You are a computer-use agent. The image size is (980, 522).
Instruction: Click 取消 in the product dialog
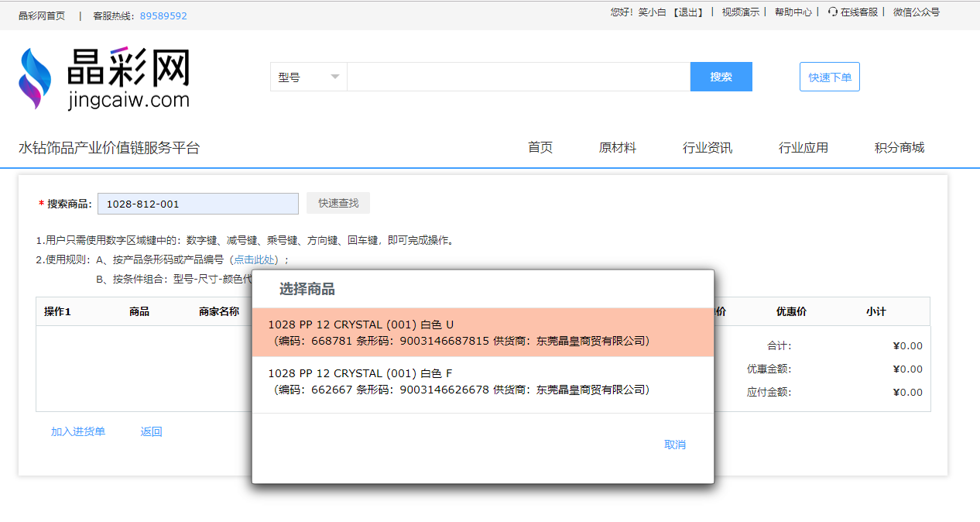pyautogui.click(x=674, y=445)
